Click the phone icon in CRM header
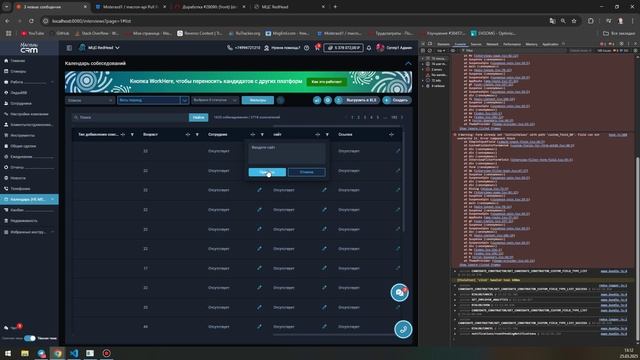The image size is (640, 360). coord(230,48)
